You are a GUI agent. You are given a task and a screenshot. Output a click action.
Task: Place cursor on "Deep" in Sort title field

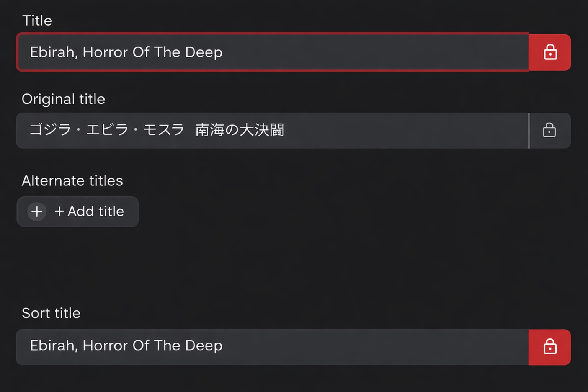[204, 346]
